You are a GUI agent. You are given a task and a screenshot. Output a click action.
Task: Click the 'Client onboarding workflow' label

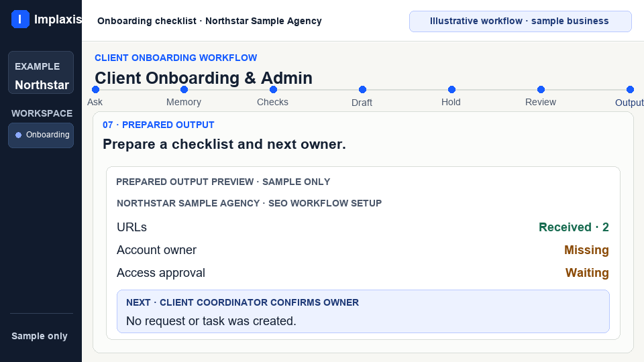tap(176, 58)
